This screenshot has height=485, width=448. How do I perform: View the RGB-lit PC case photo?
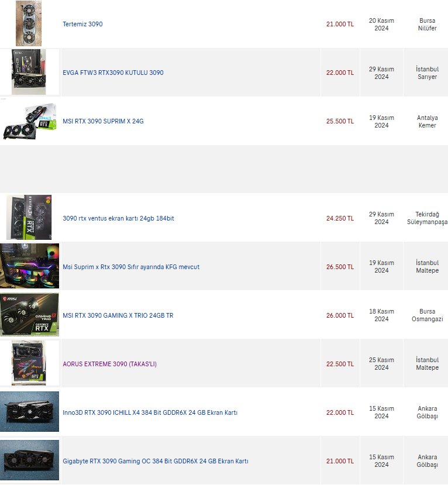[29, 266]
